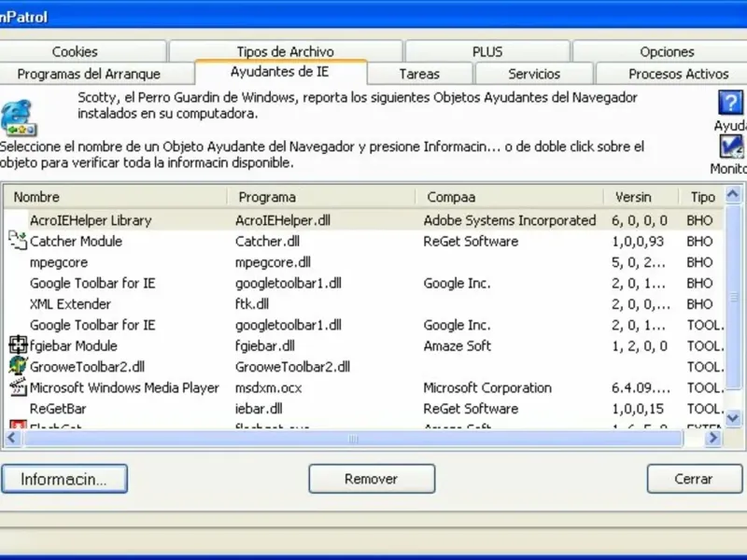Click the horizontal scrollbar left arrow
The image size is (747, 560).
[12, 438]
